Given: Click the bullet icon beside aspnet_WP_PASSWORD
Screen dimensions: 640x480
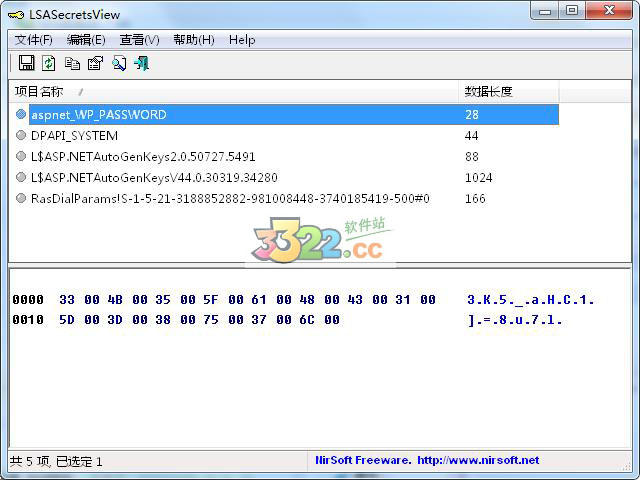Looking at the screenshot, I should pyautogui.click(x=21, y=114).
